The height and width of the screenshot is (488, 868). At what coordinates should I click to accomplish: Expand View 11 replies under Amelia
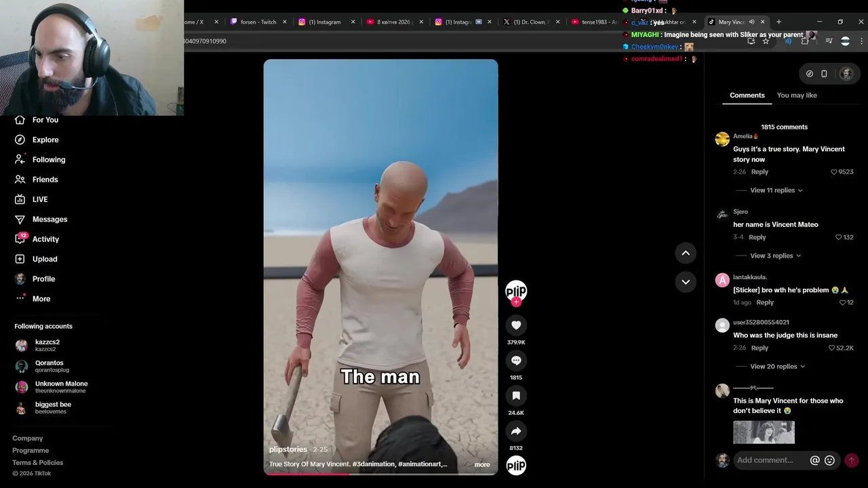(x=776, y=190)
